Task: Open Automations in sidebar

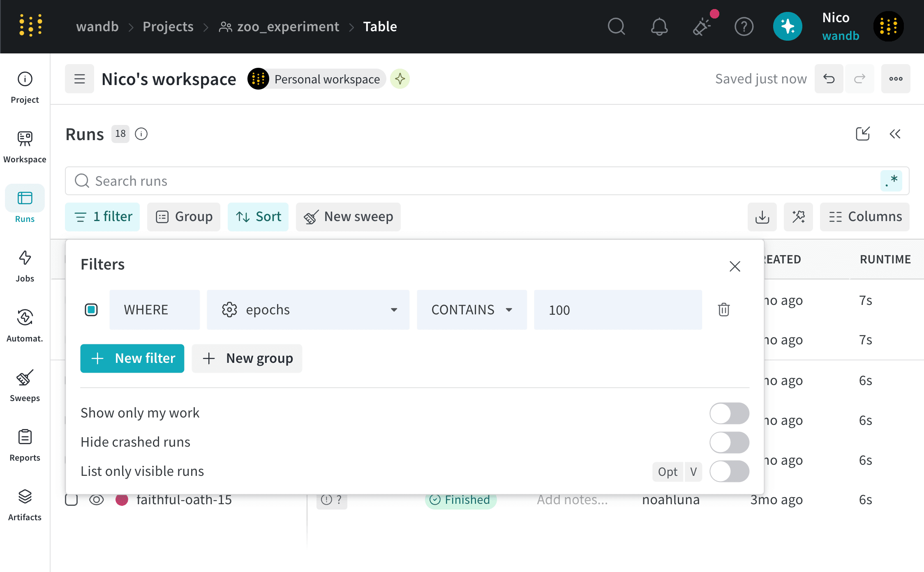Action: click(25, 326)
